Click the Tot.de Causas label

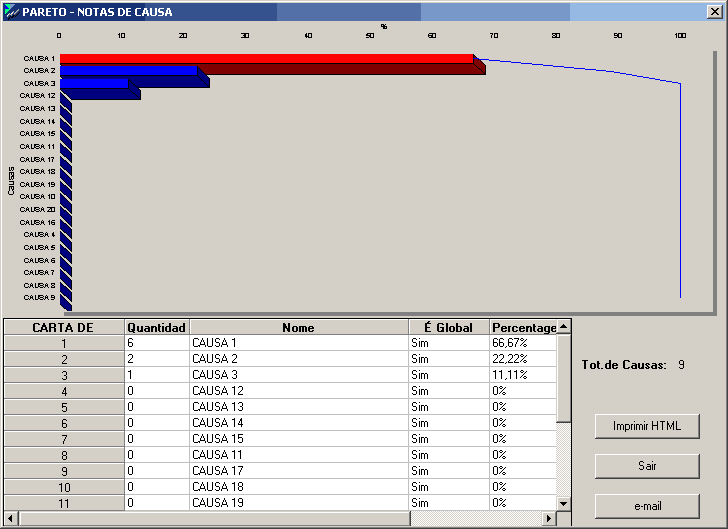[624, 365]
